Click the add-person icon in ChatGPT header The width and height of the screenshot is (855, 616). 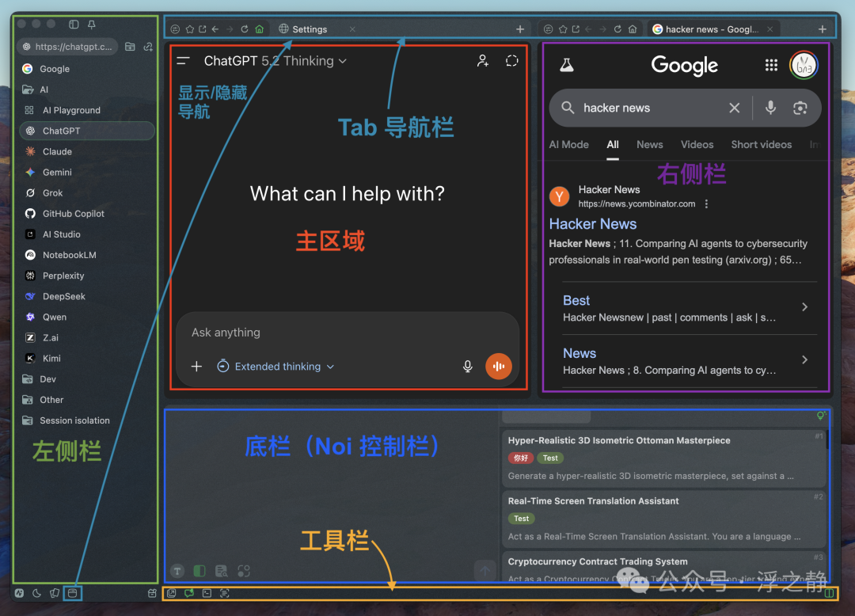[483, 61]
